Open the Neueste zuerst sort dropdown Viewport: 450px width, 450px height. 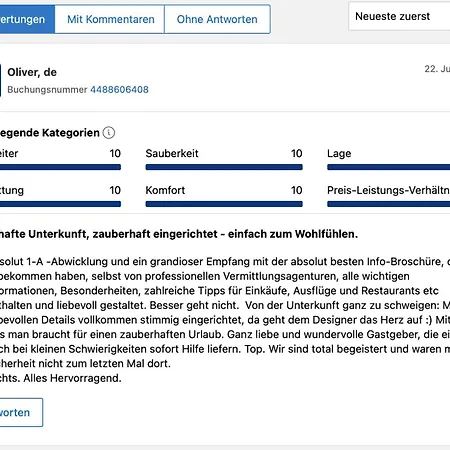point(400,16)
